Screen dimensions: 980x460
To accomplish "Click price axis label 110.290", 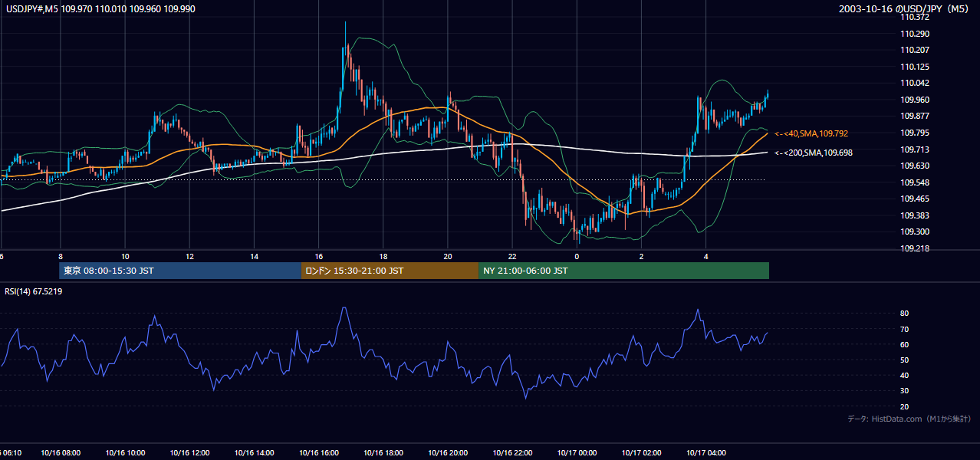I will tap(916, 34).
